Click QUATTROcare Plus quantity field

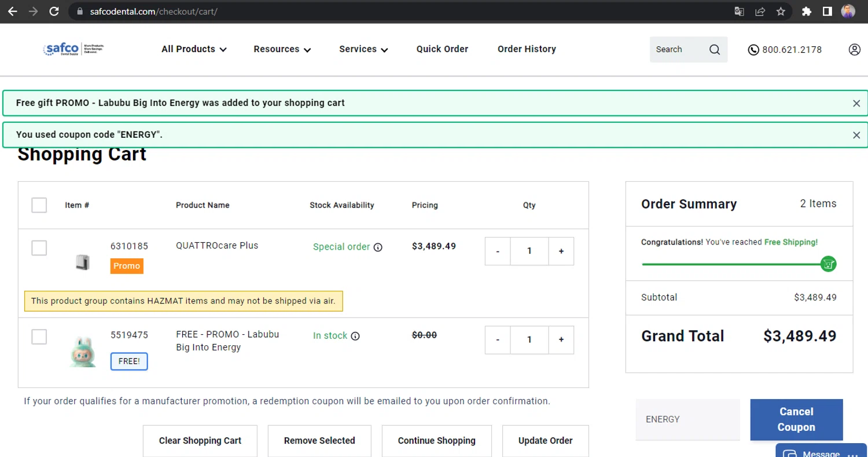tap(529, 251)
